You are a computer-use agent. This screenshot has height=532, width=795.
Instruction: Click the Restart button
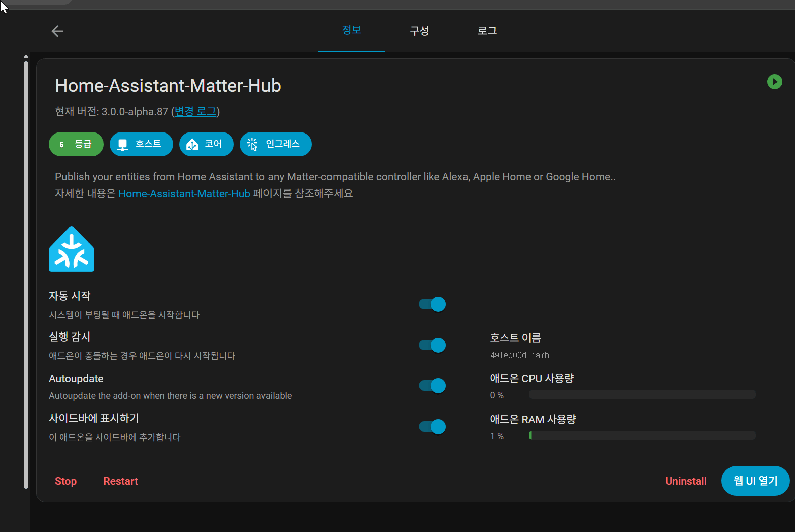click(x=121, y=481)
